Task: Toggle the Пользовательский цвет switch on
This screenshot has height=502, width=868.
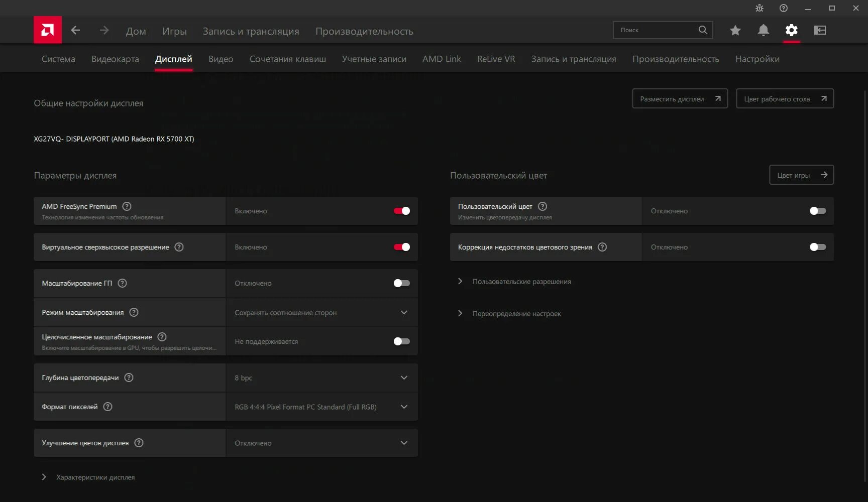Action: (817, 211)
